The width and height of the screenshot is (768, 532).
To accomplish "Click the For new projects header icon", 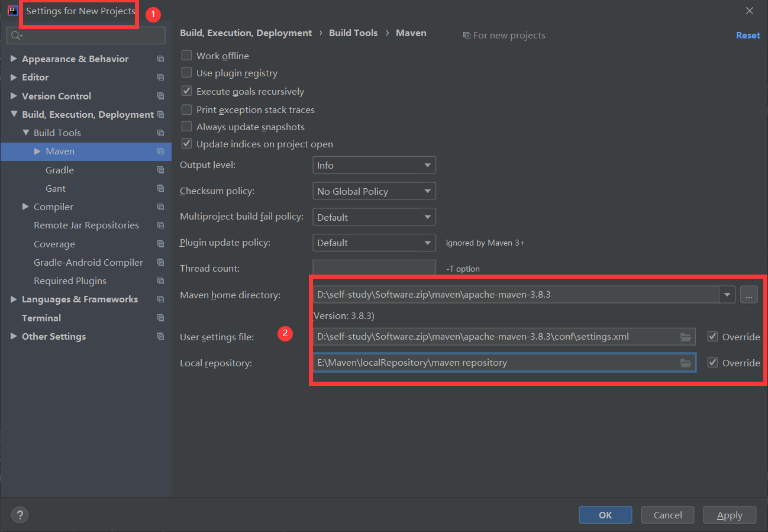I will 466,36.
